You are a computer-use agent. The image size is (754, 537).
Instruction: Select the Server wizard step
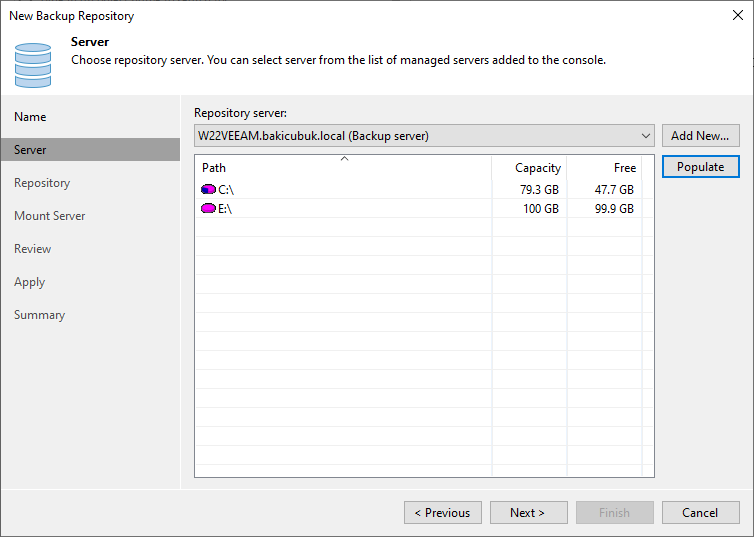click(30, 150)
